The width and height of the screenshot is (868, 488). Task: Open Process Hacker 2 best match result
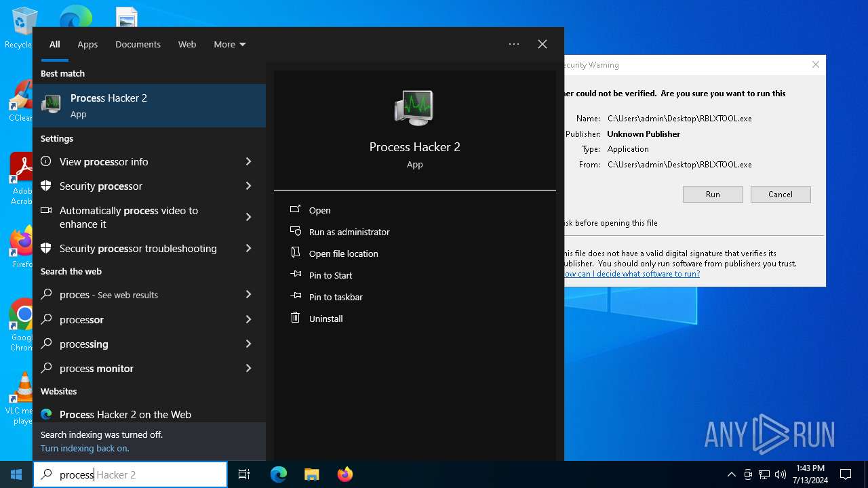tap(149, 105)
